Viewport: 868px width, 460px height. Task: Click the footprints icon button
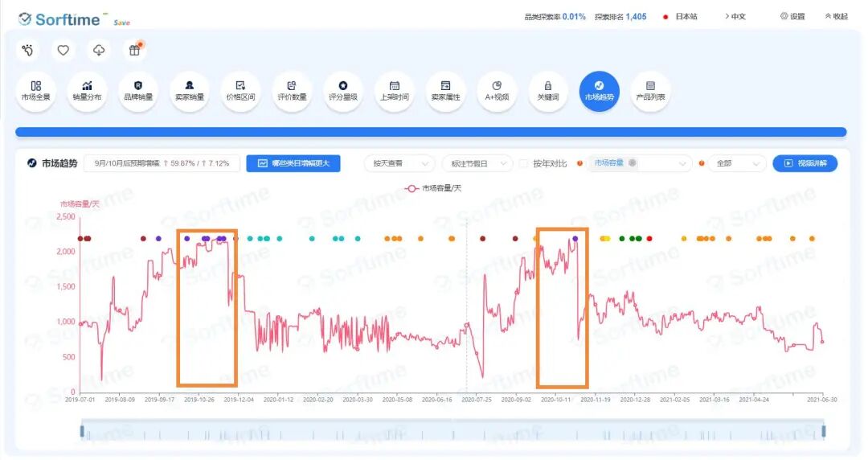click(27, 51)
